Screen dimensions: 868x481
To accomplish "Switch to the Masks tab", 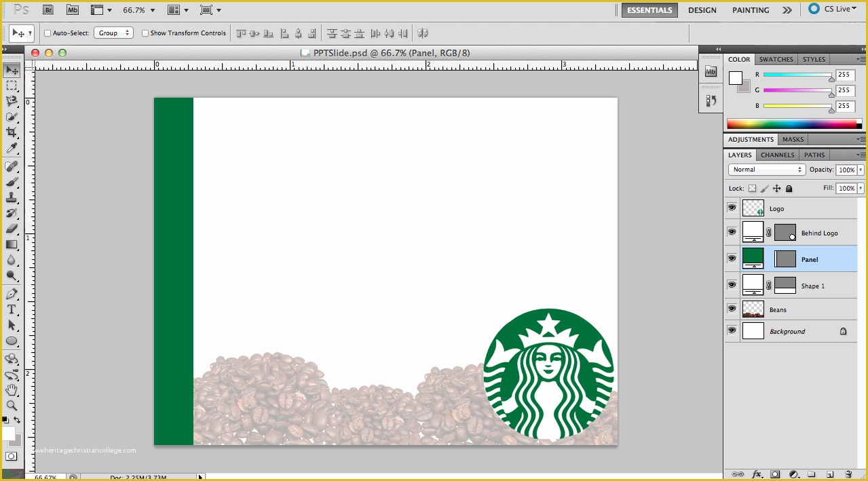I will 793,139.
